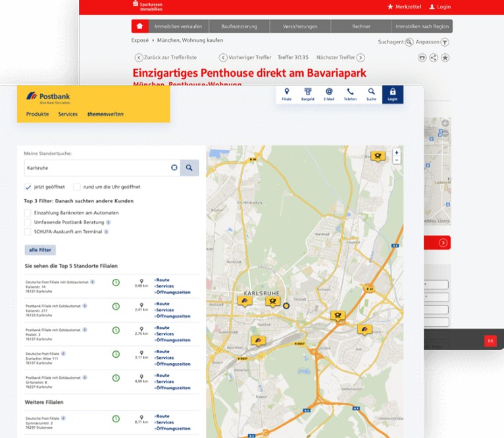Click Login in Sparkasse red header

tap(440, 7)
